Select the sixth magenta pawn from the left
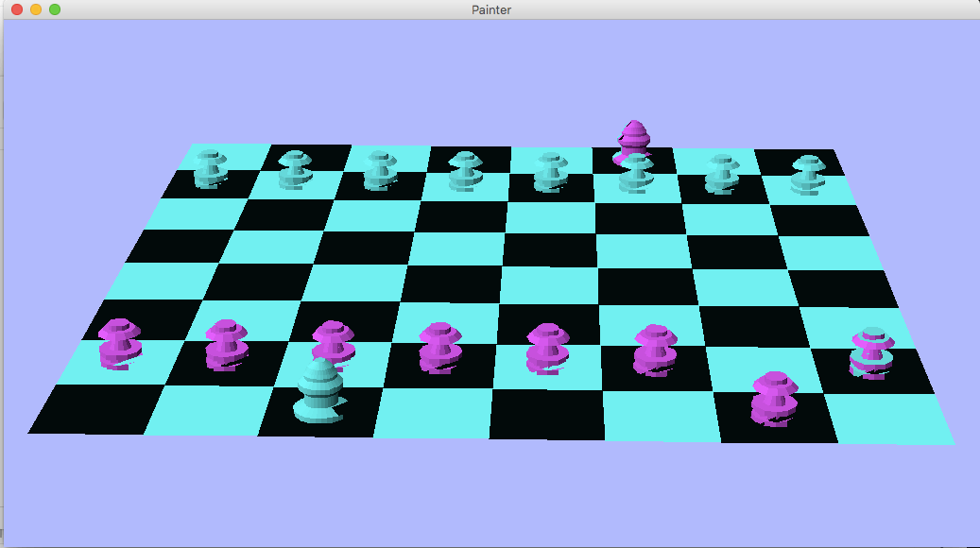This screenshot has width=980, height=548. [655, 351]
